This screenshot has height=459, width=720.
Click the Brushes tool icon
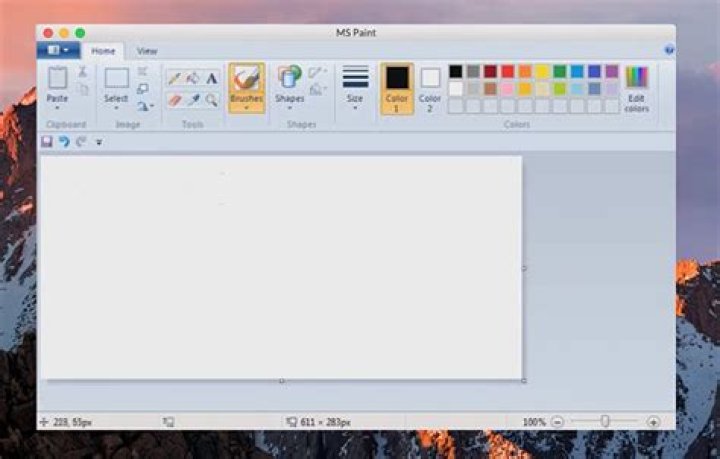(x=247, y=78)
